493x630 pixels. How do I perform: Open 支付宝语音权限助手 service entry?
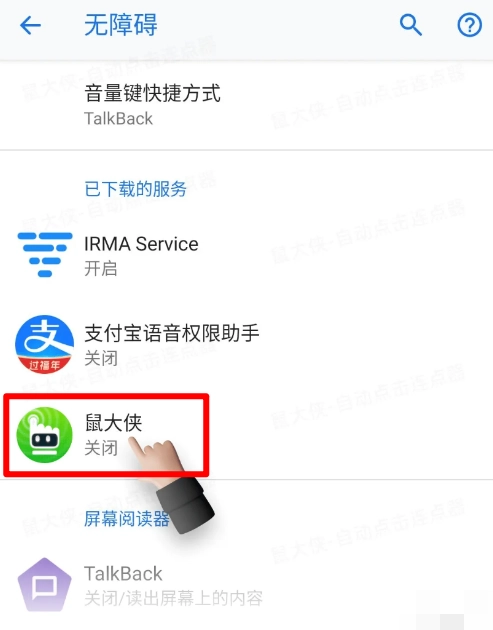pos(246,345)
